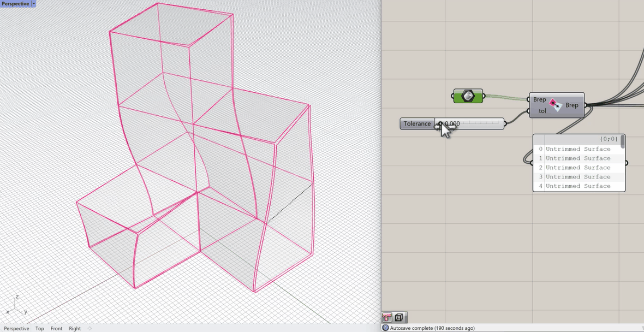Screen dimensions: 644x332
Task: Toggle the pink preview icon at canvas bottom-left
Action: click(387, 317)
